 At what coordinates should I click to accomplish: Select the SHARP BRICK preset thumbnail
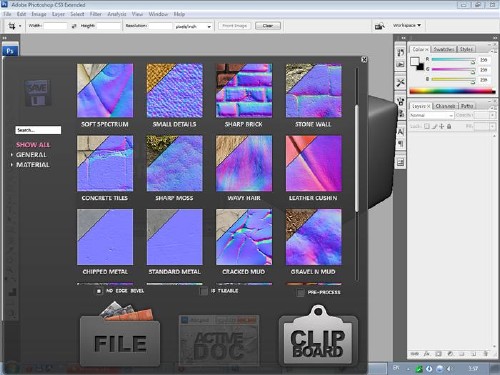244,91
